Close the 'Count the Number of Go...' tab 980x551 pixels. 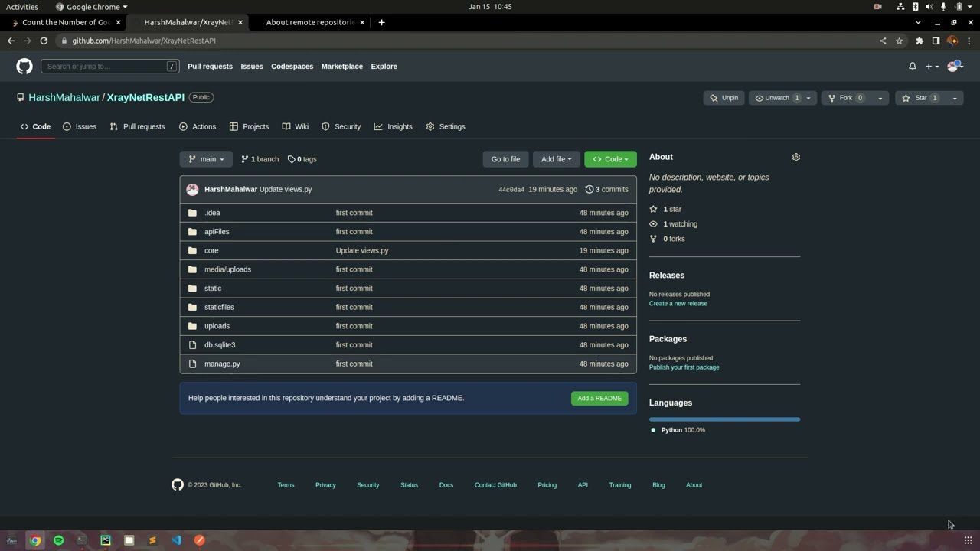click(x=118, y=22)
